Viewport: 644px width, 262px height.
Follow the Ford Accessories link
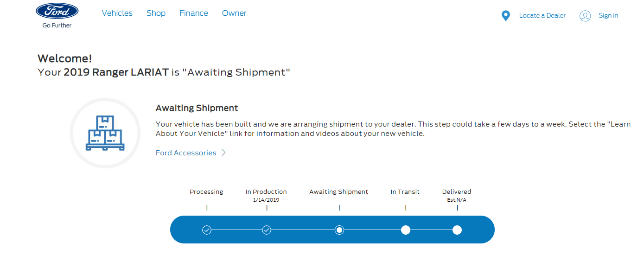click(186, 153)
